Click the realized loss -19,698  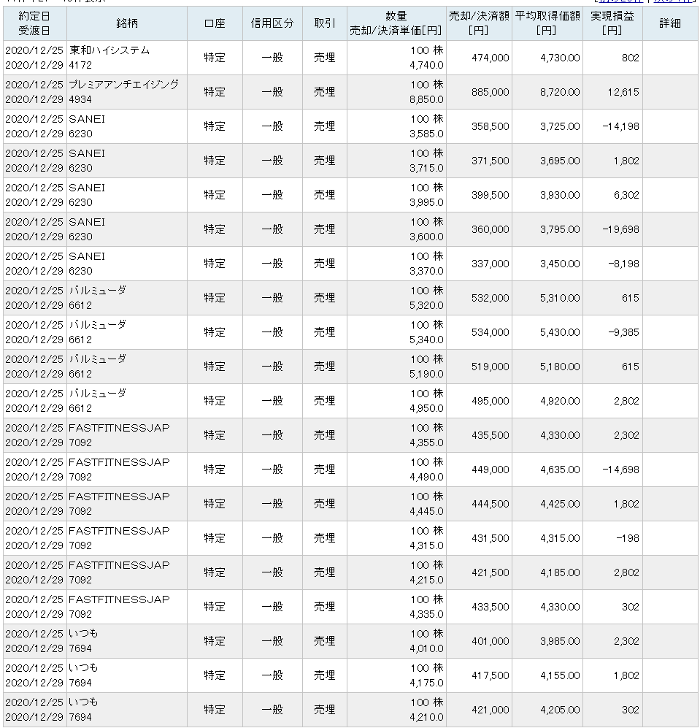(620, 229)
